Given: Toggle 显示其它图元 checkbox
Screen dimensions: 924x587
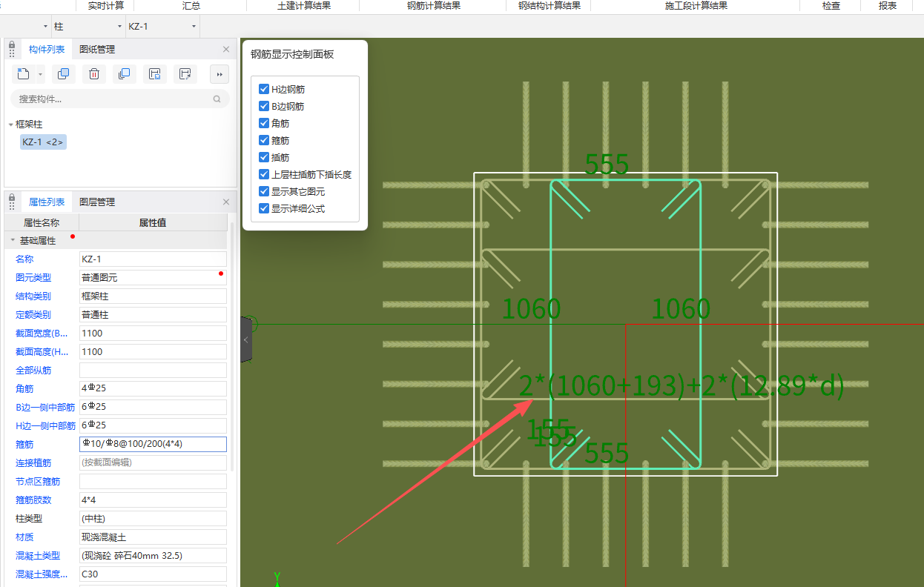Looking at the screenshot, I should (263, 191).
